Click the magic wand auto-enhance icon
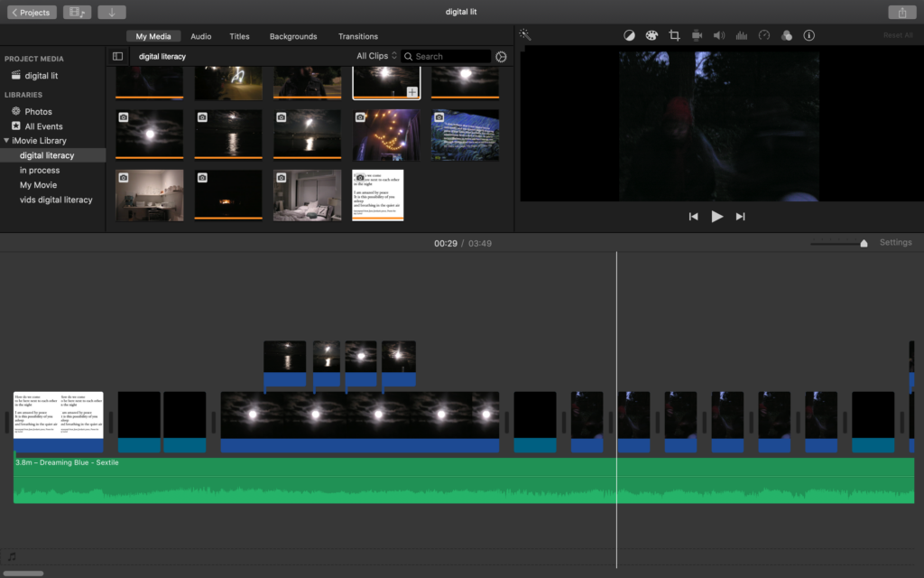 tap(525, 35)
